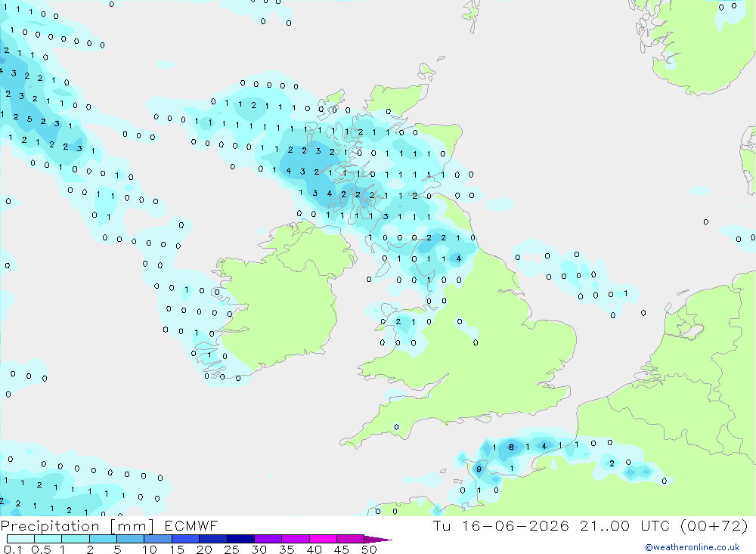Pick the 10–15 mm blue legend swatch

click(x=158, y=539)
